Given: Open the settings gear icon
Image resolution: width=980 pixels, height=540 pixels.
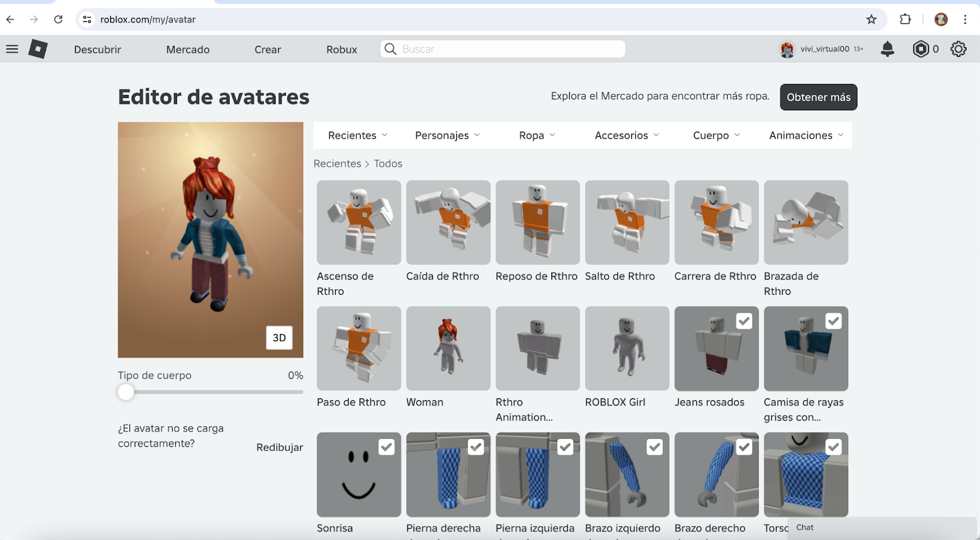Looking at the screenshot, I should (x=959, y=49).
